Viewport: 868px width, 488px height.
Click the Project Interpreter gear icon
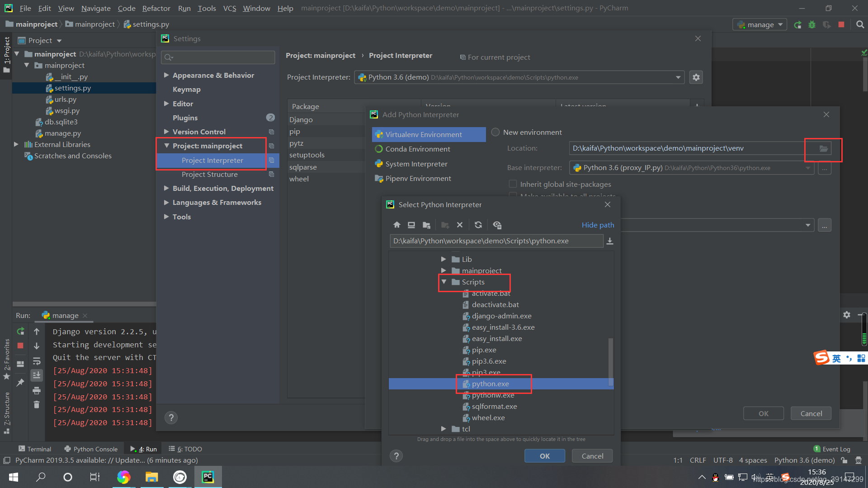coord(696,77)
